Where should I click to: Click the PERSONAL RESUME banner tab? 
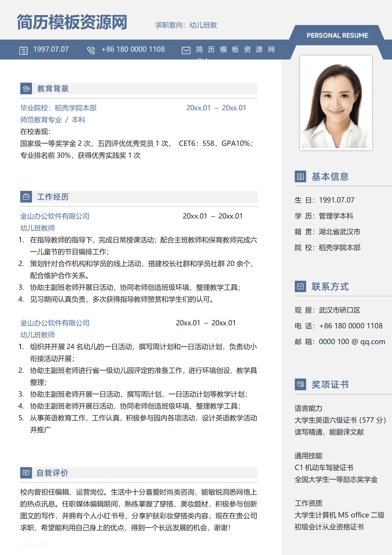pyautogui.click(x=337, y=35)
